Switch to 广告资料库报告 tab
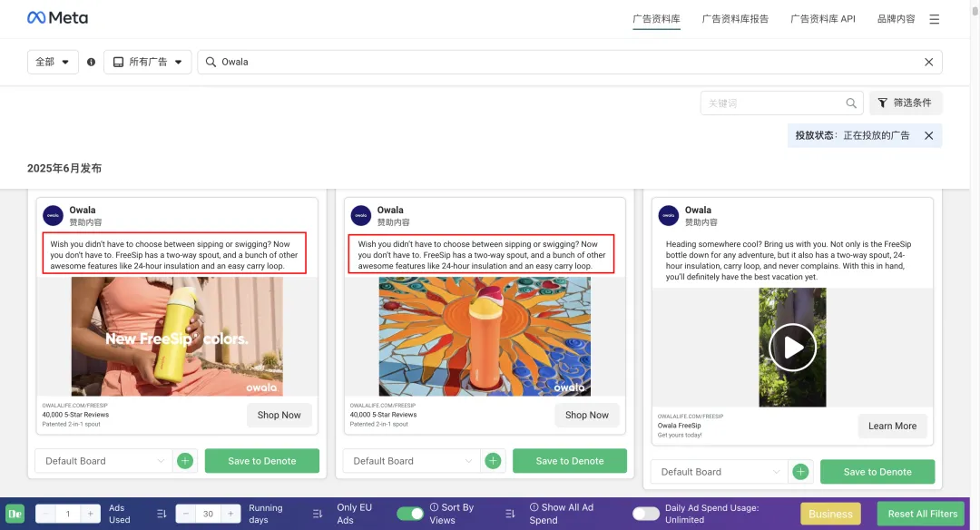The height and width of the screenshot is (530, 980). tap(735, 19)
